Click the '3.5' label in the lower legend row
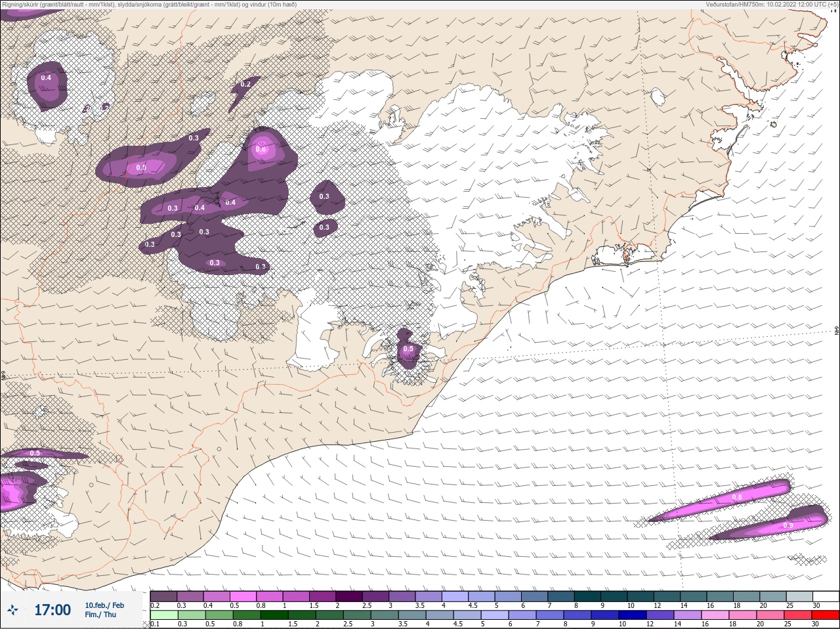Screen dimensions: 840x629 tap(403, 624)
